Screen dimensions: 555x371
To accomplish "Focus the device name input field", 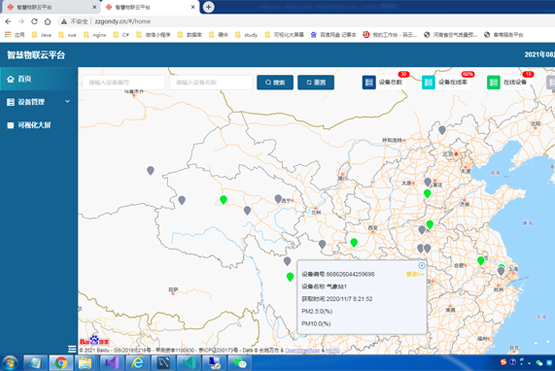I will (x=211, y=82).
